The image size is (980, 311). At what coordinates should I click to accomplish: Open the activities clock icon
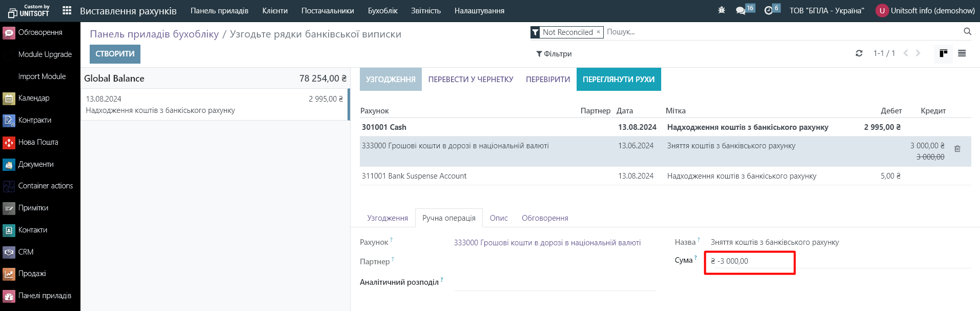tap(768, 10)
